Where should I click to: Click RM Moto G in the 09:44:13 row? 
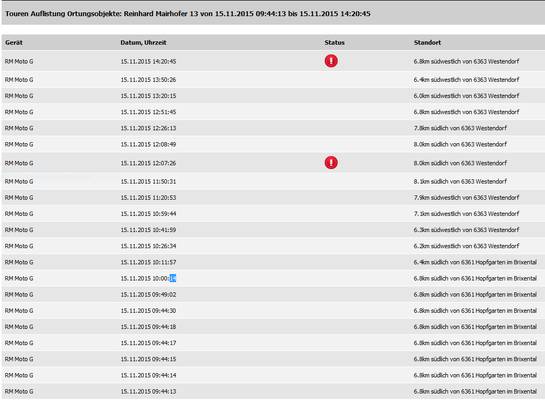[x=19, y=391]
